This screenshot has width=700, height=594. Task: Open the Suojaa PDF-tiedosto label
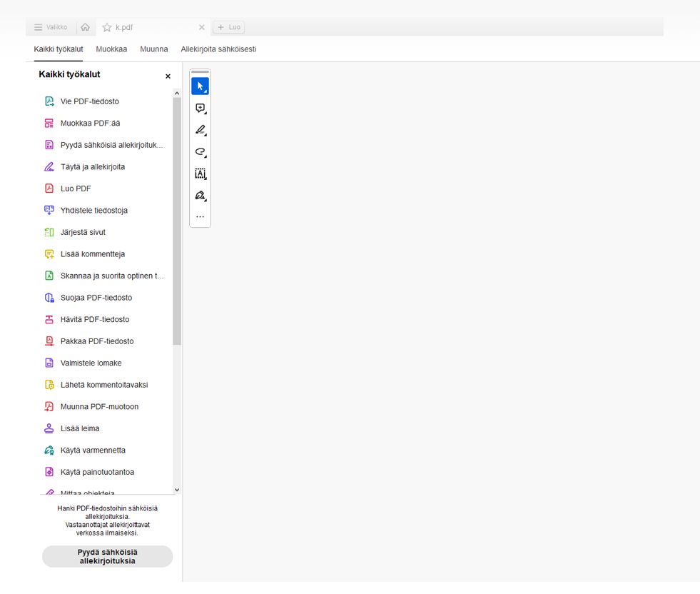tap(96, 298)
